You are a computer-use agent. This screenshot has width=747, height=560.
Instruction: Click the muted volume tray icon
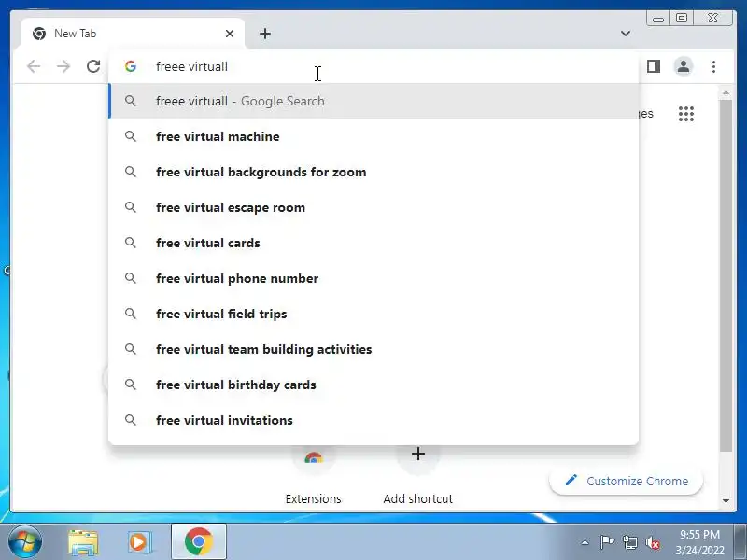pos(652,542)
